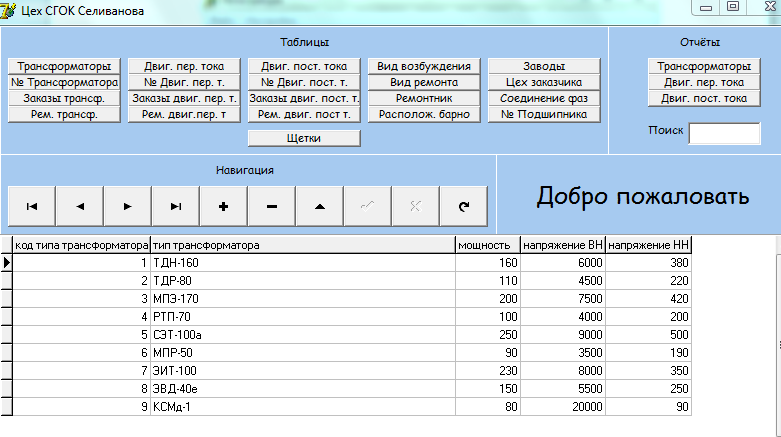Select cell ЭВД-40е
Screen dimensions: 781x437
[303, 388]
